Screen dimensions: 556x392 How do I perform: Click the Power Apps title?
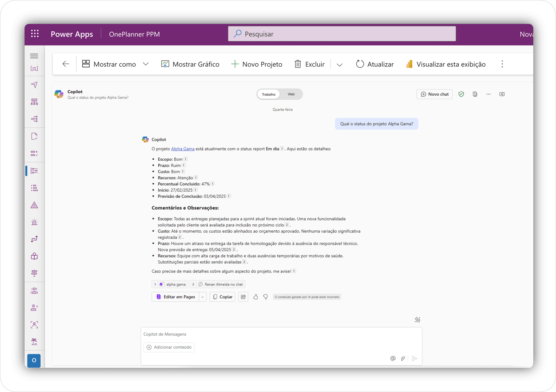point(72,34)
